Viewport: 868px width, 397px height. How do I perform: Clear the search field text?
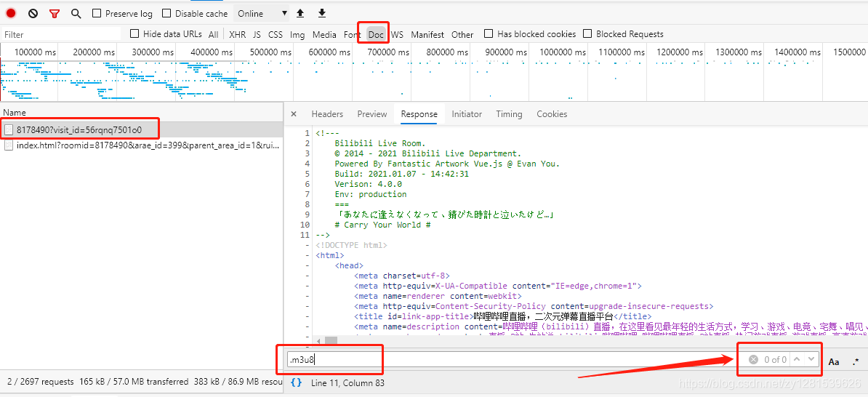(x=753, y=360)
